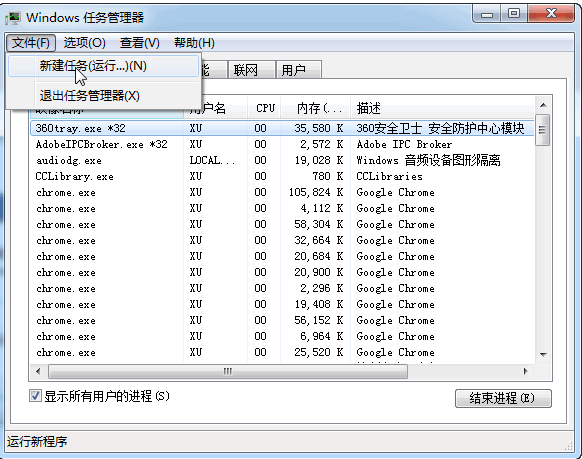Click the vertical scrollbar up arrow

click(543, 105)
